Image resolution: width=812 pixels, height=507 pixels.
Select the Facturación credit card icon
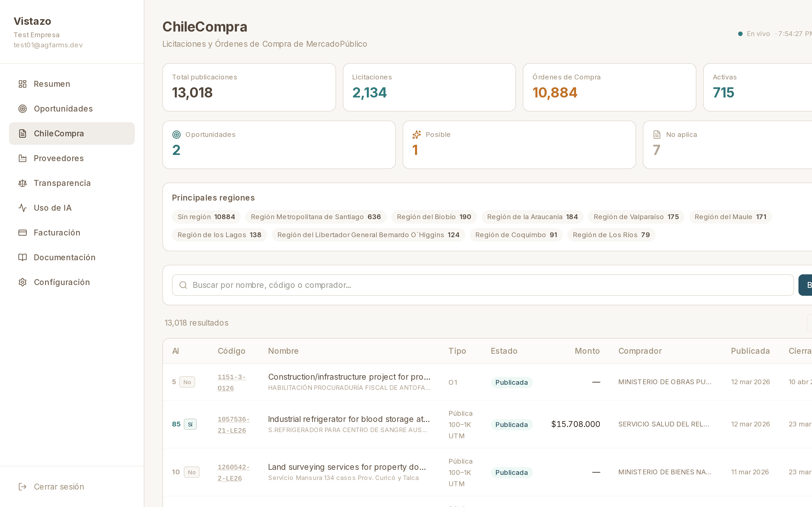coord(22,232)
